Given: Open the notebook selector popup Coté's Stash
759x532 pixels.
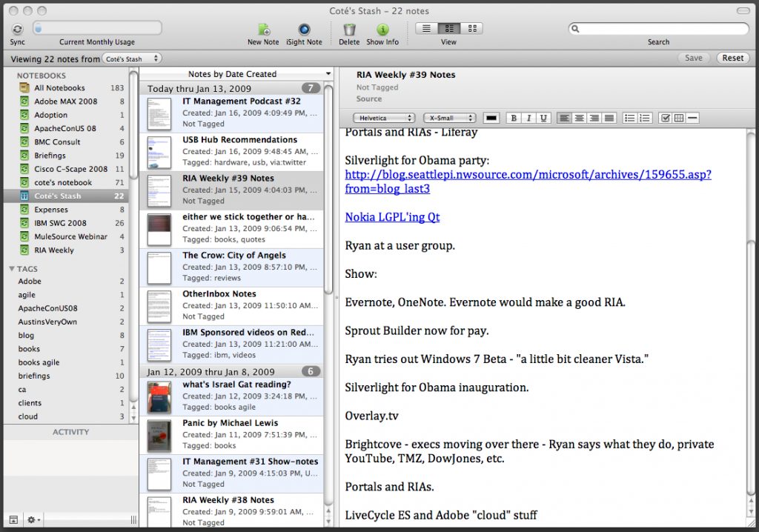Looking at the screenshot, I should (x=132, y=59).
